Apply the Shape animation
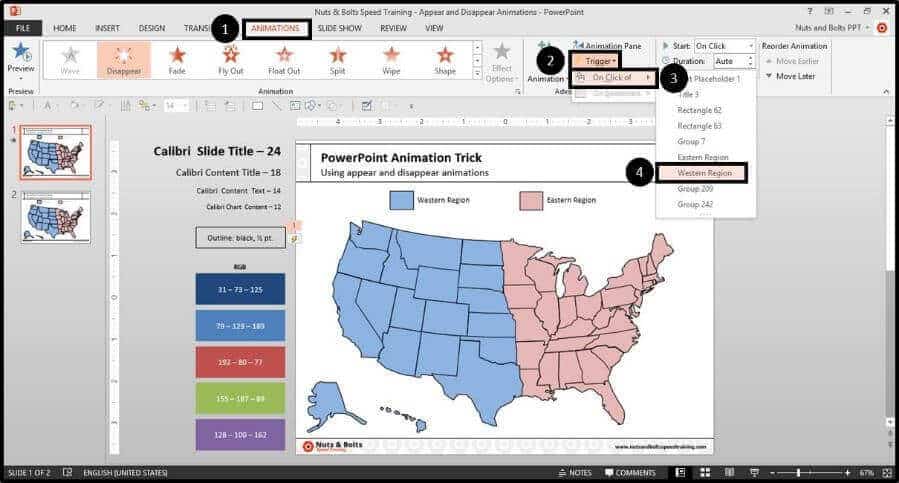This screenshot has height=483, width=899. click(445, 60)
